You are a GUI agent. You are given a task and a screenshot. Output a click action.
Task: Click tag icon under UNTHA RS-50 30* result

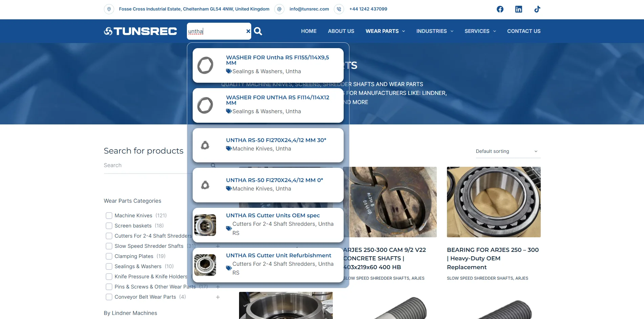(229, 148)
